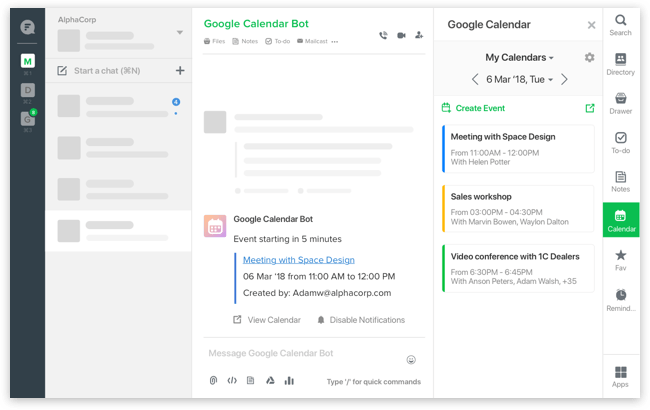Switch to the D team workspace
The width and height of the screenshot is (650, 410).
coord(27,90)
